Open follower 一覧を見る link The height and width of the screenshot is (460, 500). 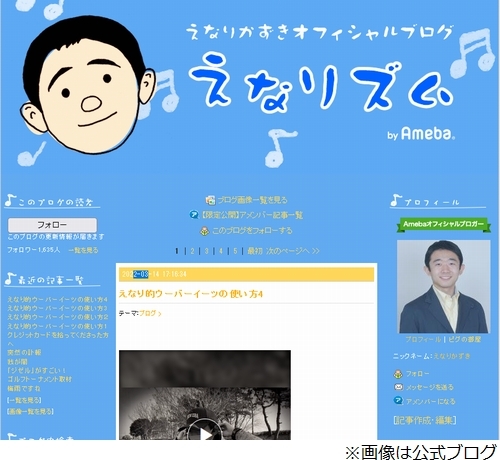point(83,250)
